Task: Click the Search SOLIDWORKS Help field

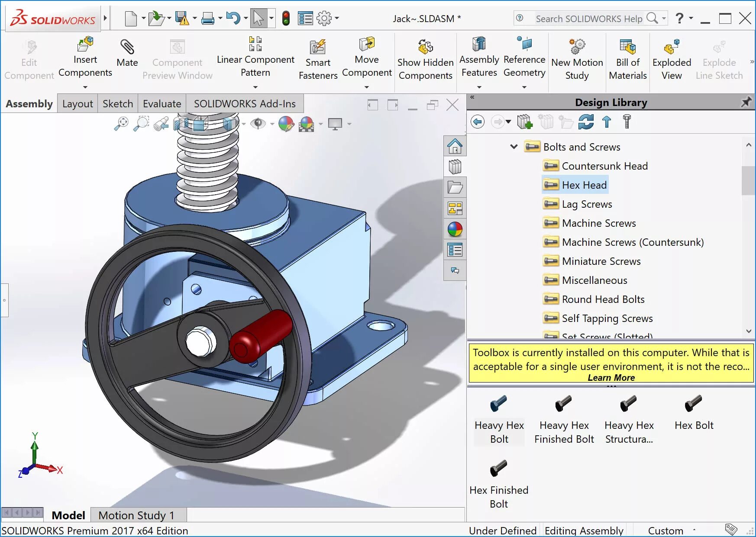Action: pyautogui.click(x=589, y=19)
